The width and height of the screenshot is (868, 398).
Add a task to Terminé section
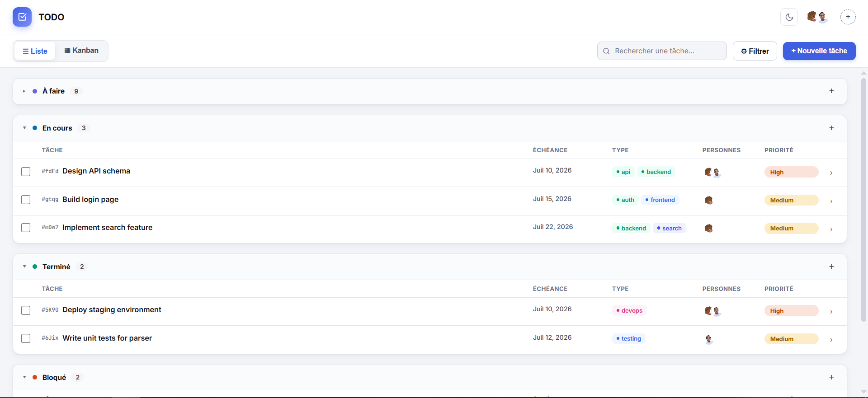(x=831, y=267)
